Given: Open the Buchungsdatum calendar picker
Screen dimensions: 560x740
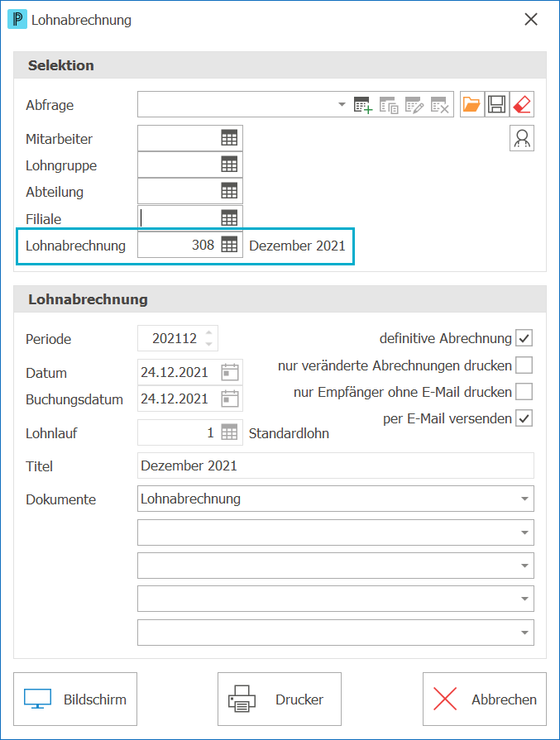Looking at the screenshot, I should pyautogui.click(x=230, y=399).
